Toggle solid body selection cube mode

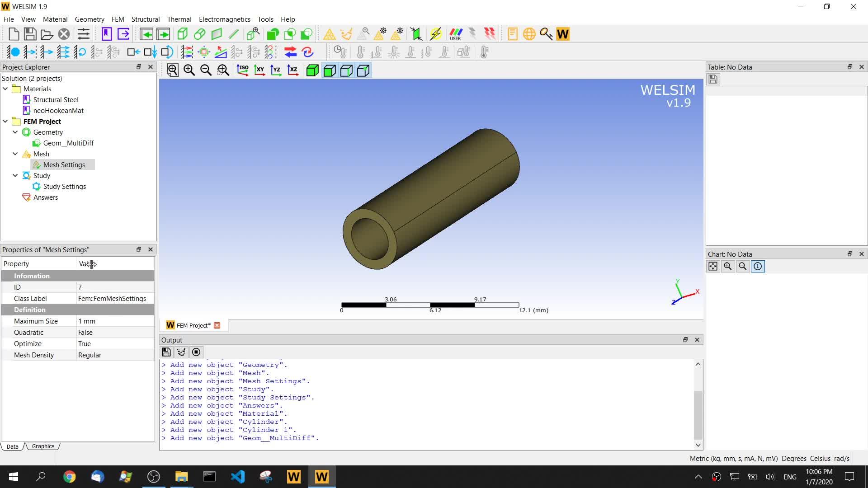point(312,70)
